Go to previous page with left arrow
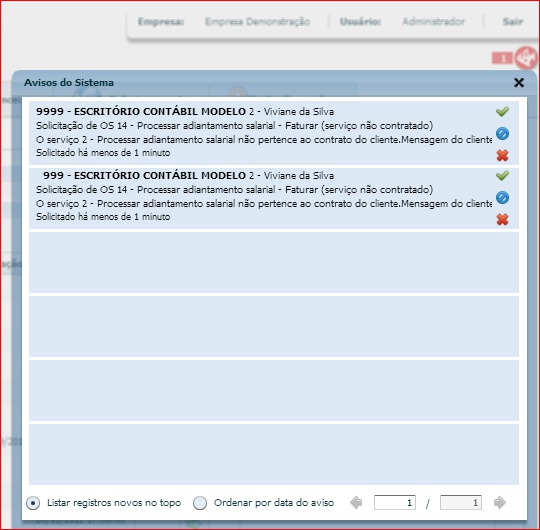The image size is (540, 530). coord(356,502)
